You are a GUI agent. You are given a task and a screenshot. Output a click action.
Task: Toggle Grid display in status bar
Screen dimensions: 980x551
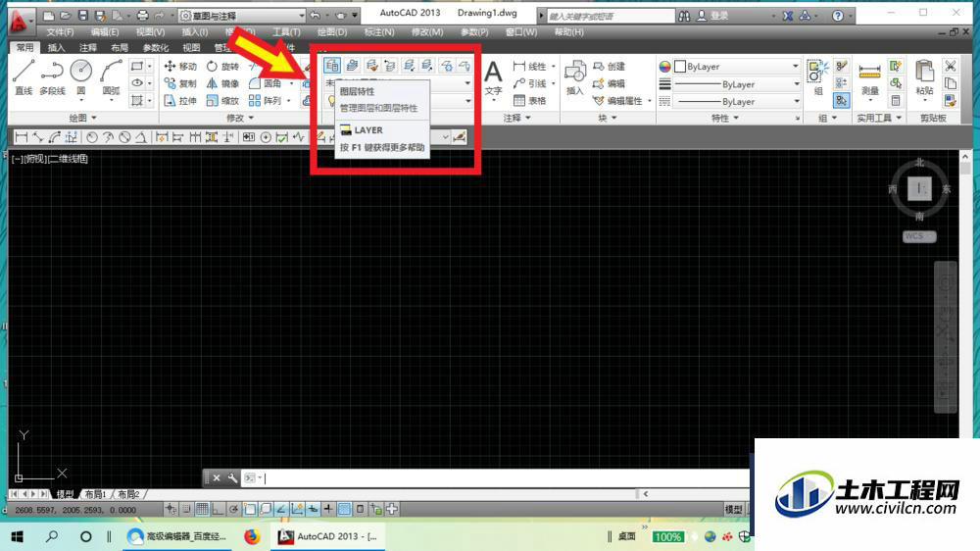click(202, 509)
